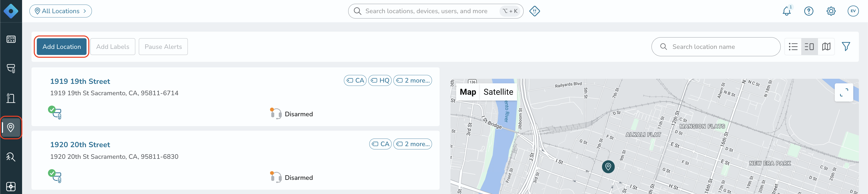The width and height of the screenshot is (868, 194).
Task: Click the Disarmed status for 1919 19th Street
Action: (x=298, y=114)
